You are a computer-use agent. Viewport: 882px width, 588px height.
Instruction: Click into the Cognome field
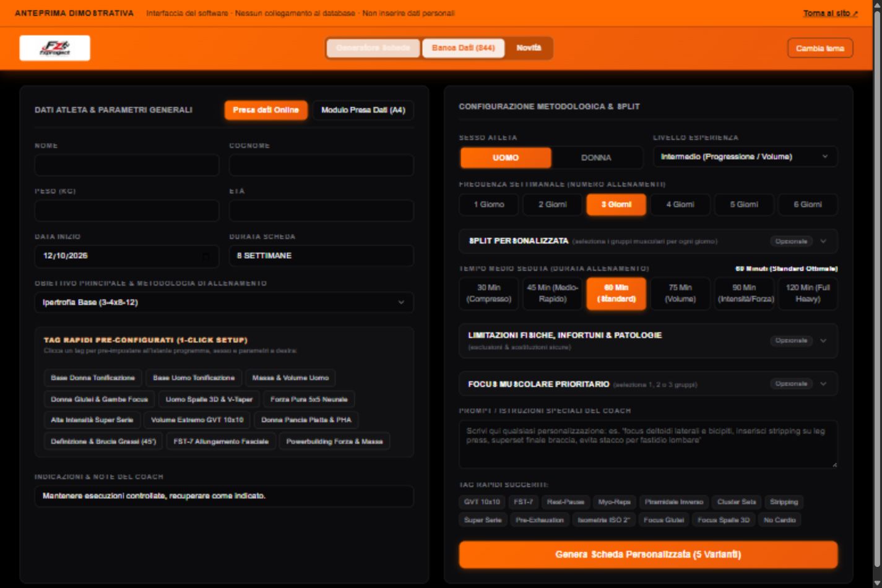(321, 165)
